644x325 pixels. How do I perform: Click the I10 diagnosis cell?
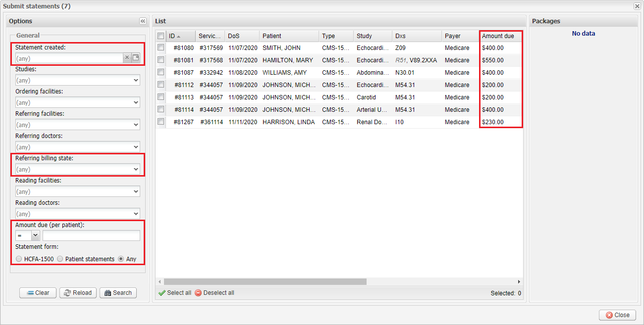click(417, 122)
